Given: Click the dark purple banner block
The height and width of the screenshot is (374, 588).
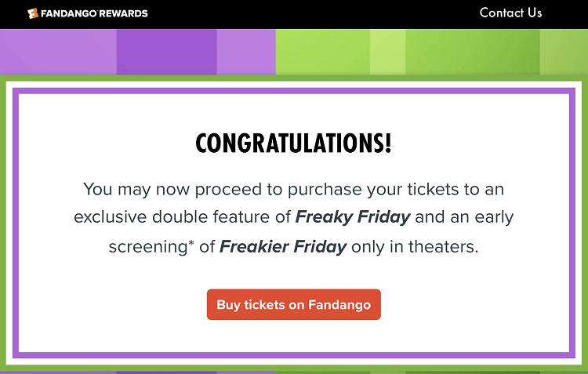Looking at the screenshot, I should click(166, 52).
